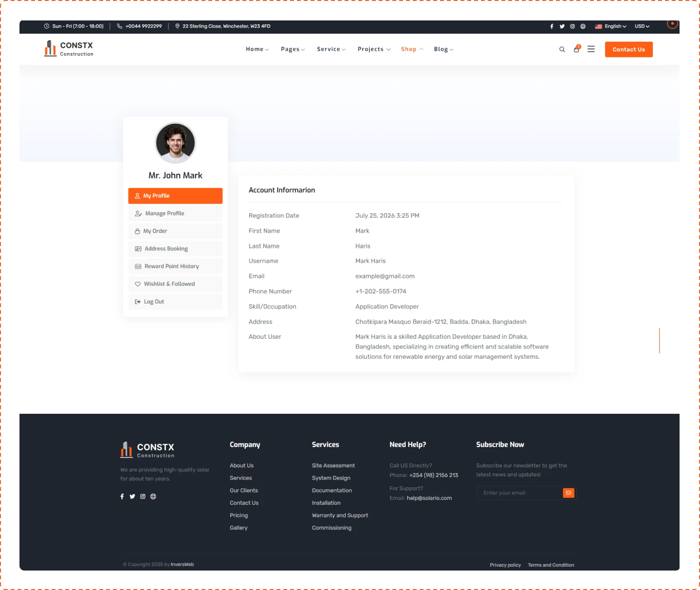Open the hamburger menu icon
Screen dimensions: 700x590
591,49
